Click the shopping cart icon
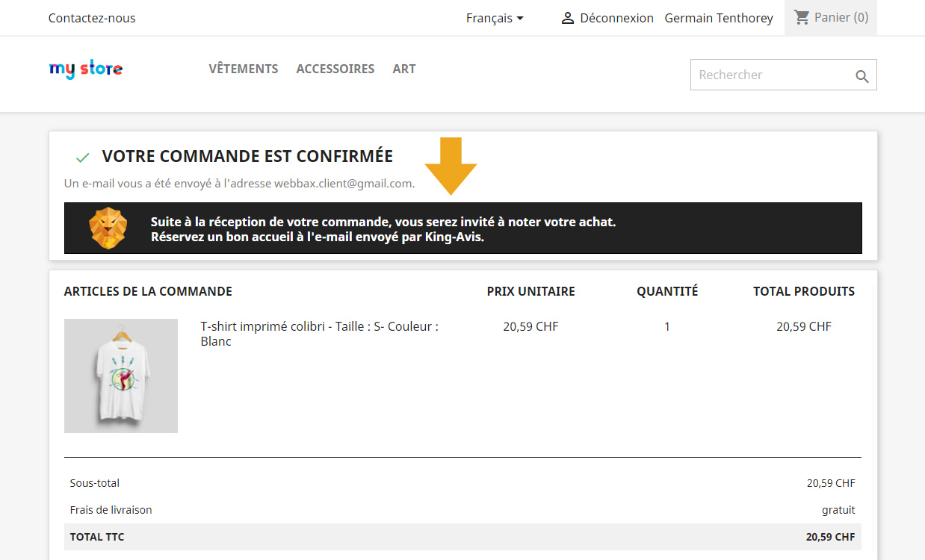The image size is (925, 560). pyautogui.click(x=802, y=17)
